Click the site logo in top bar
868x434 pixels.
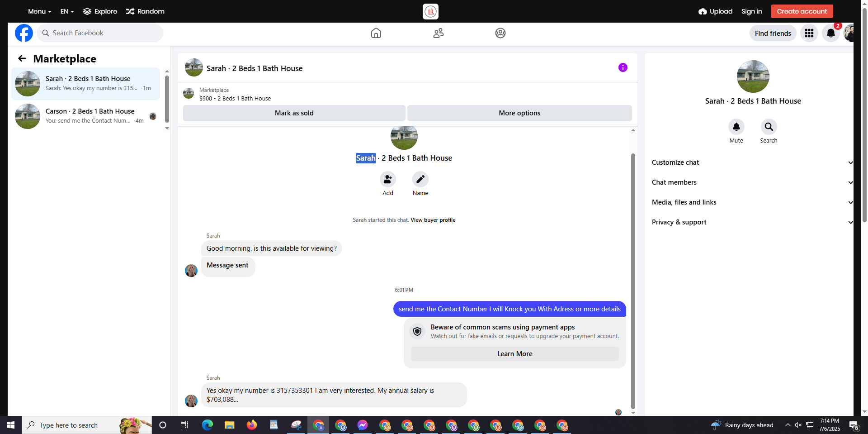[x=430, y=11]
